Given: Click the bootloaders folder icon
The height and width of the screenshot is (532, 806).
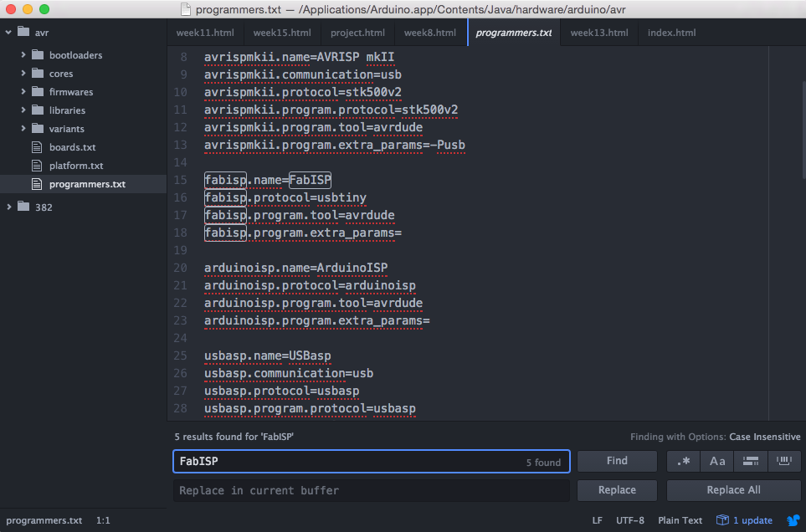Looking at the screenshot, I should [x=38, y=54].
